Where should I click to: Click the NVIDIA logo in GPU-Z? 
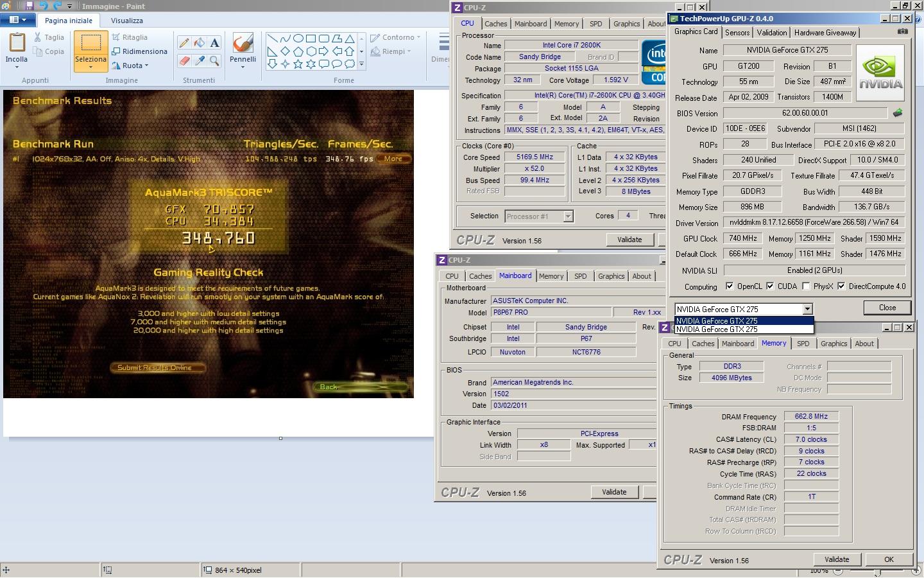880,72
